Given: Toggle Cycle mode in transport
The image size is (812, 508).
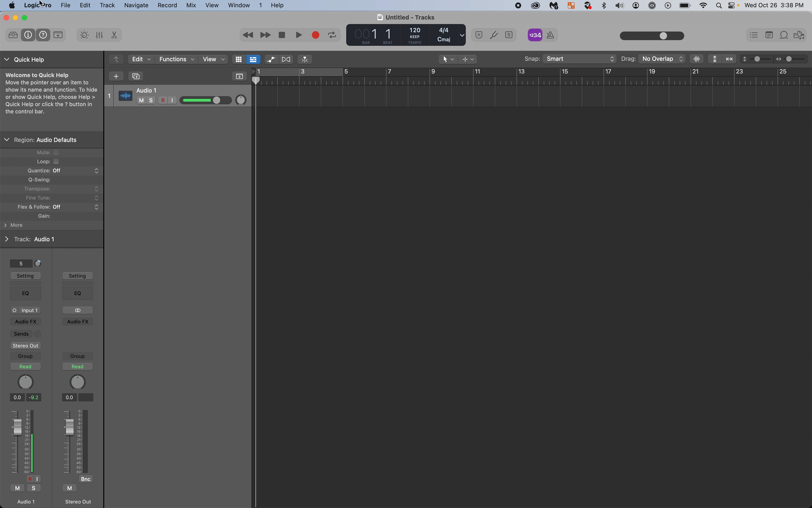Looking at the screenshot, I should click(x=332, y=35).
